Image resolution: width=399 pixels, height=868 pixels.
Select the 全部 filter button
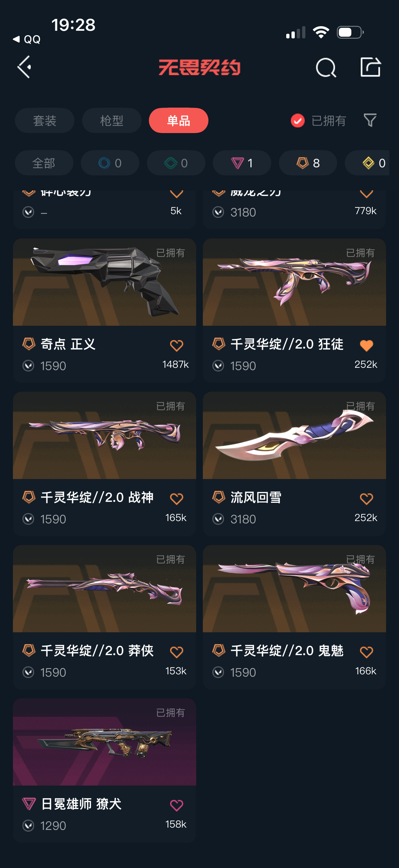coord(44,163)
